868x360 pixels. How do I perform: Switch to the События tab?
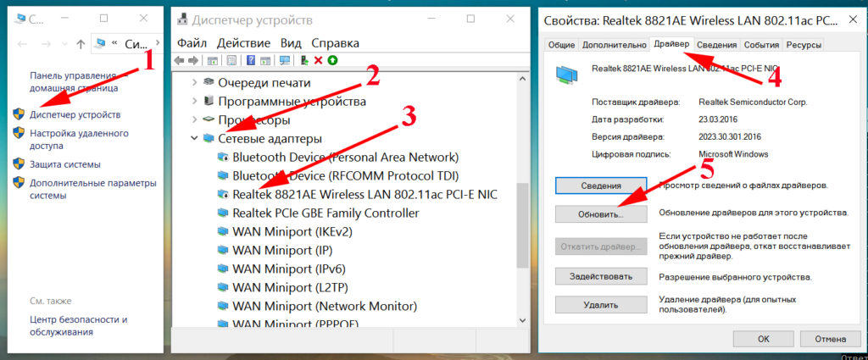(x=761, y=46)
